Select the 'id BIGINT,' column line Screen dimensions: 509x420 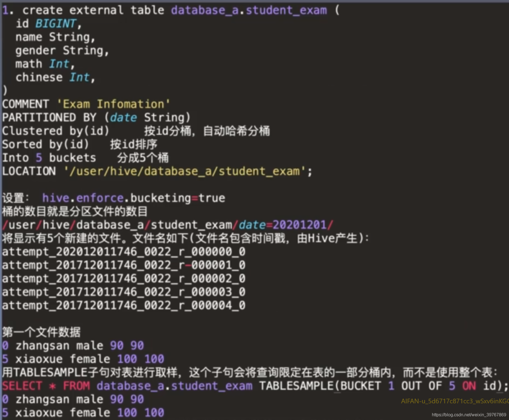pyautogui.click(x=49, y=24)
